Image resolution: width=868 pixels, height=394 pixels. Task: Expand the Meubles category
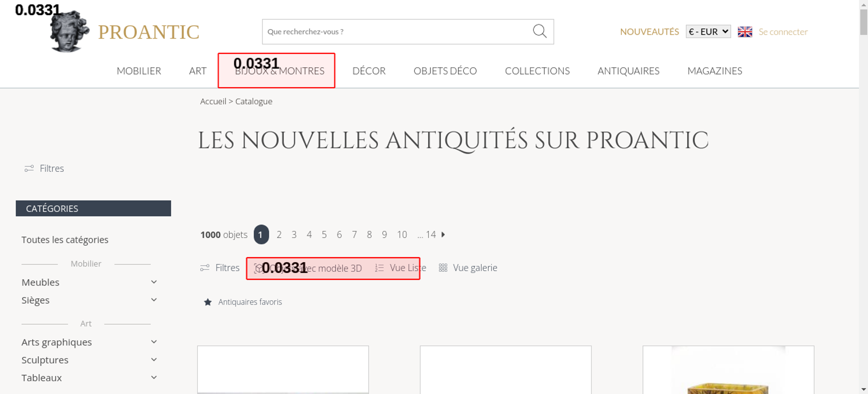point(154,282)
